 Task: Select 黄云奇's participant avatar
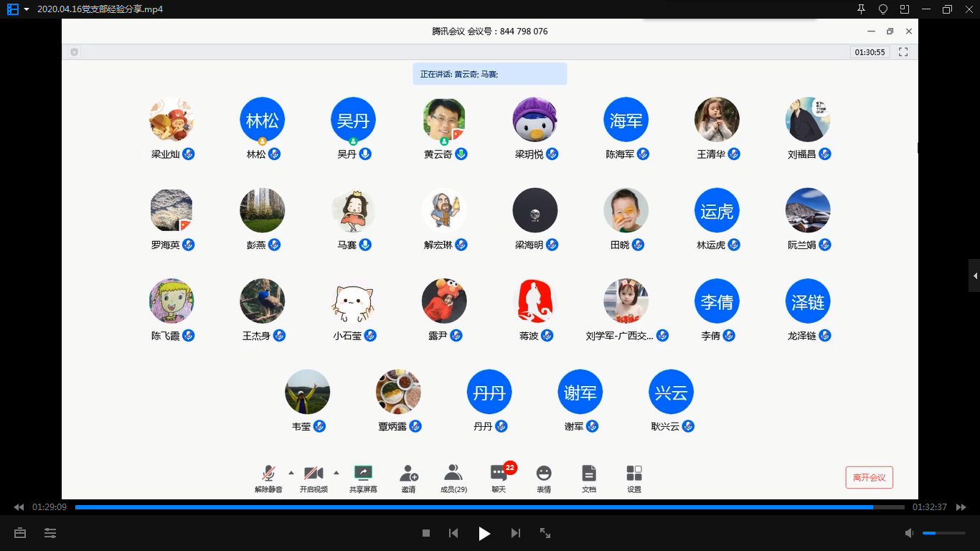[444, 120]
